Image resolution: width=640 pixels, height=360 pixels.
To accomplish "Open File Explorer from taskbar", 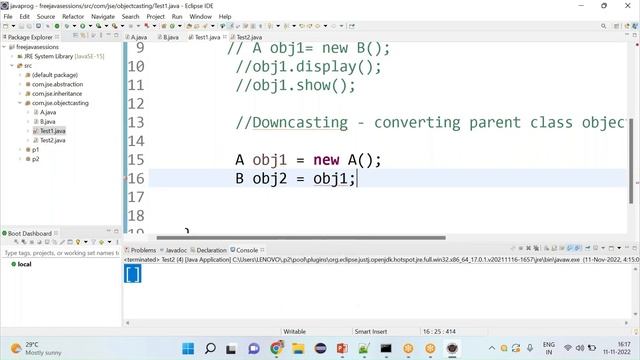I will [x=298, y=349].
